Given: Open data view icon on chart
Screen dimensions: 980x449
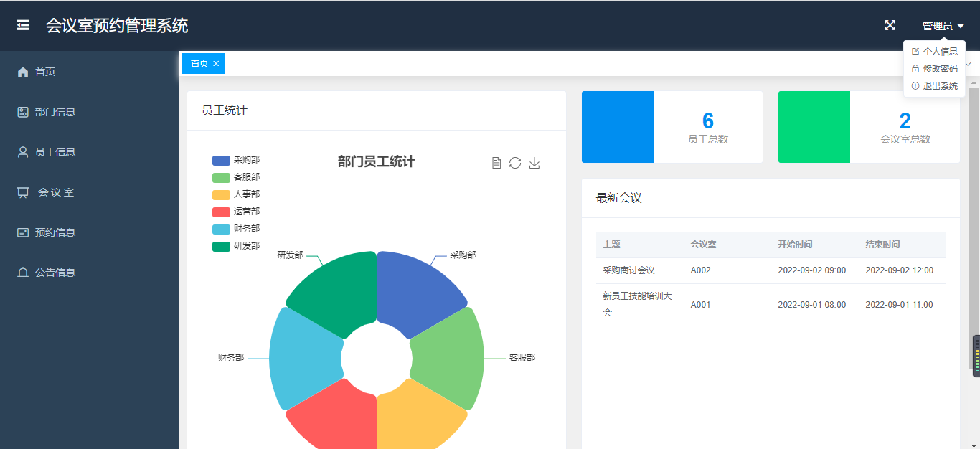Looking at the screenshot, I should pos(496,163).
